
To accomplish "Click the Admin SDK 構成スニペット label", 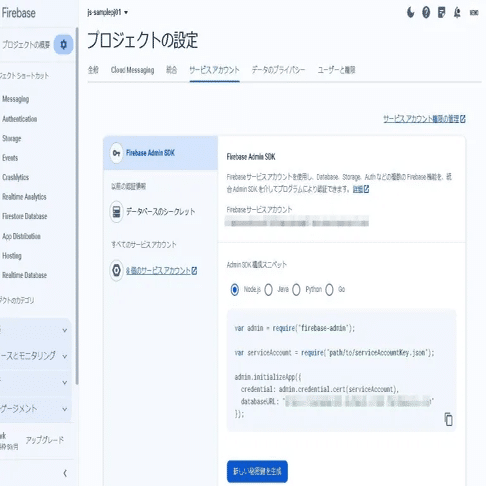I will tap(257, 265).
